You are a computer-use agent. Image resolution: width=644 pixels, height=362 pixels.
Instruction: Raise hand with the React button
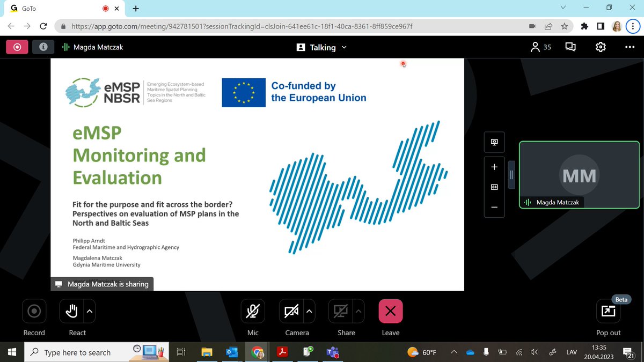71,311
